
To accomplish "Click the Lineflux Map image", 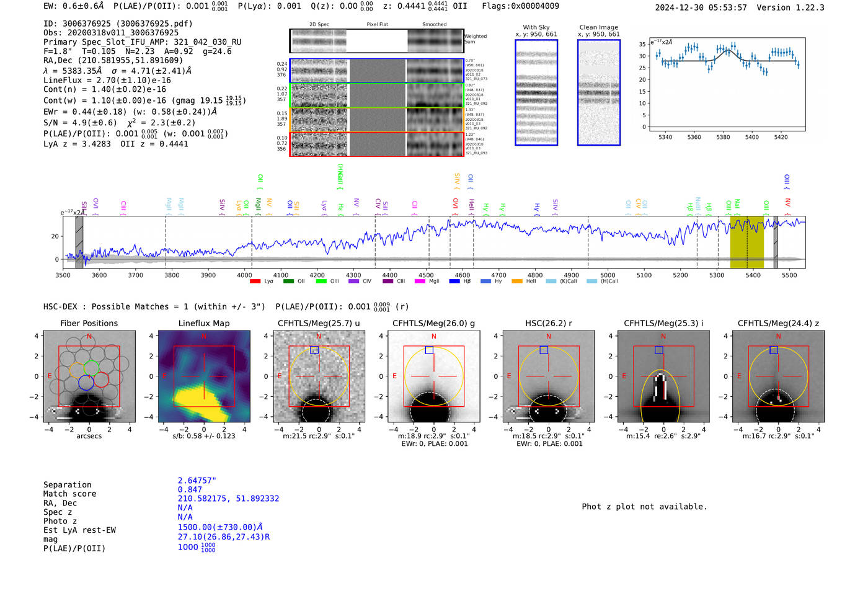I will point(204,376).
